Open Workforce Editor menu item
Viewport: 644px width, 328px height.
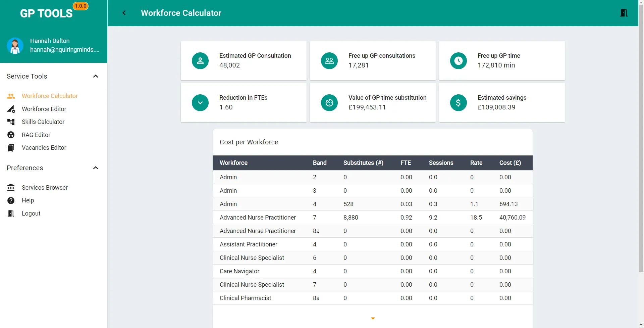tap(44, 109)
